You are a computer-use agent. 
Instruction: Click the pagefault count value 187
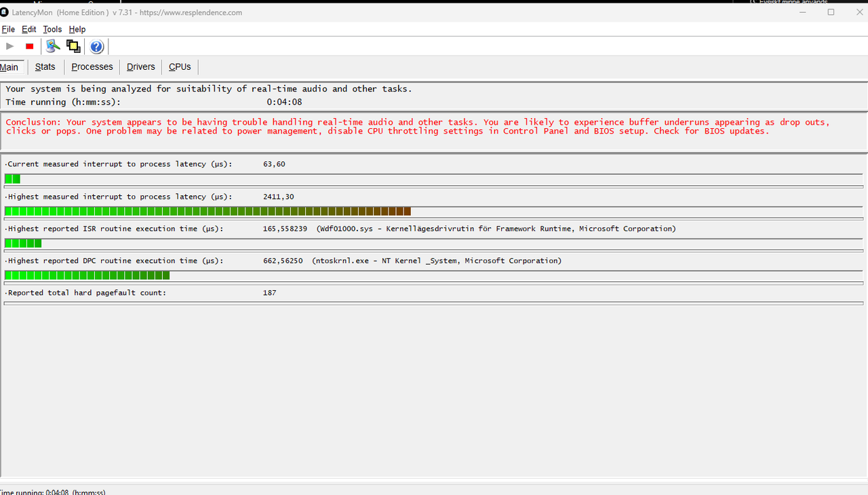point(270,293)
